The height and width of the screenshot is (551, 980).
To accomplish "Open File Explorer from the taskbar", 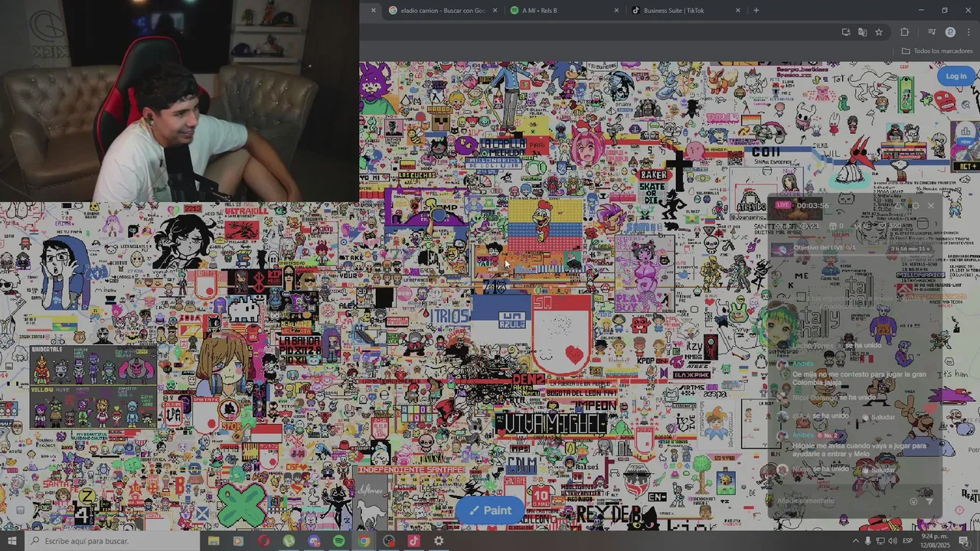I will tap(214, 541).
